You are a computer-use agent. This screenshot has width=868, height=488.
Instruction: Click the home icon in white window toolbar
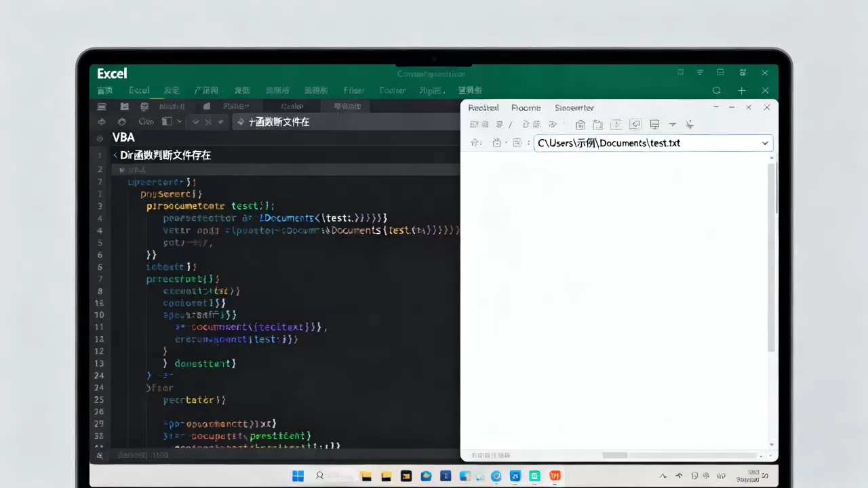(580, 125)
